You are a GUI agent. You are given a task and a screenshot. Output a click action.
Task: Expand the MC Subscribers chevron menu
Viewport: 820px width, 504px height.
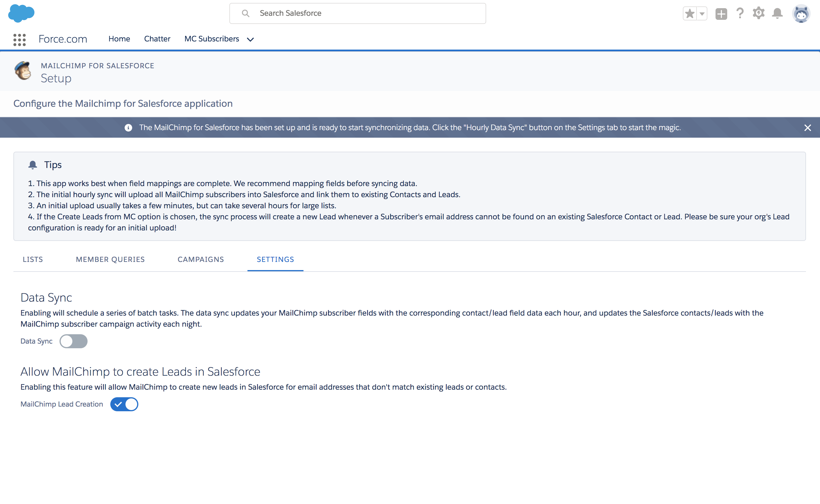250,39
